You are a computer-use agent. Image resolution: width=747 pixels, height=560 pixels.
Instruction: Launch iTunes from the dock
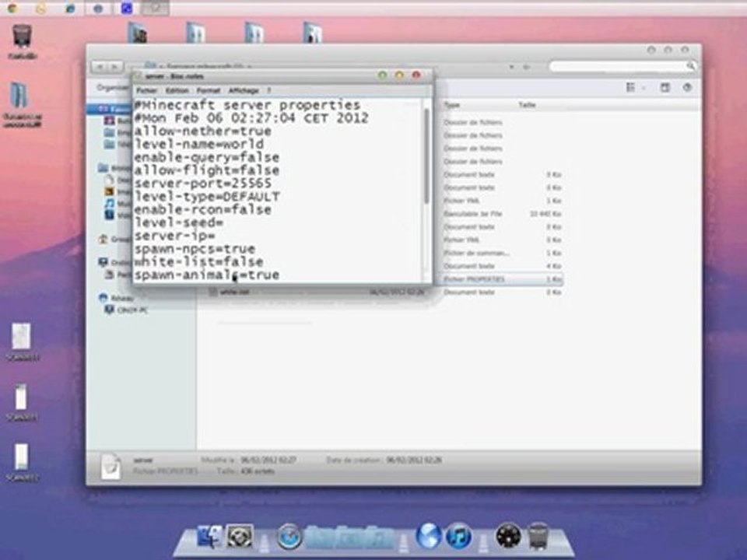(458, 536)
